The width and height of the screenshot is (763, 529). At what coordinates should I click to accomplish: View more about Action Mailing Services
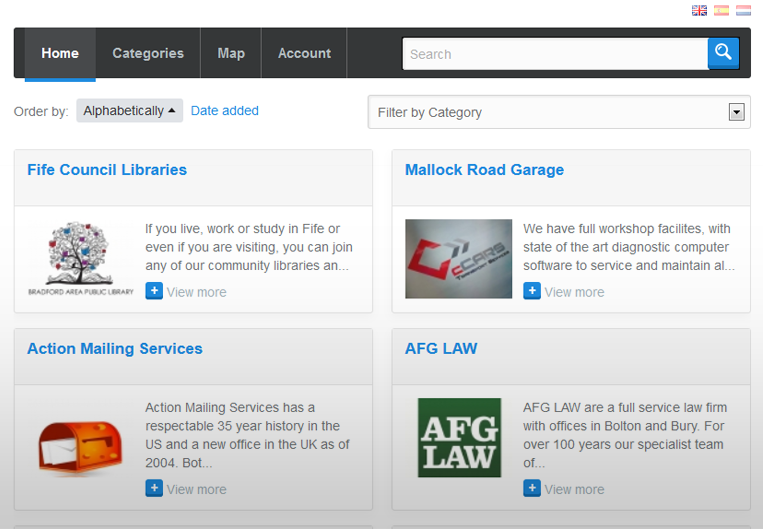(197, 489)
